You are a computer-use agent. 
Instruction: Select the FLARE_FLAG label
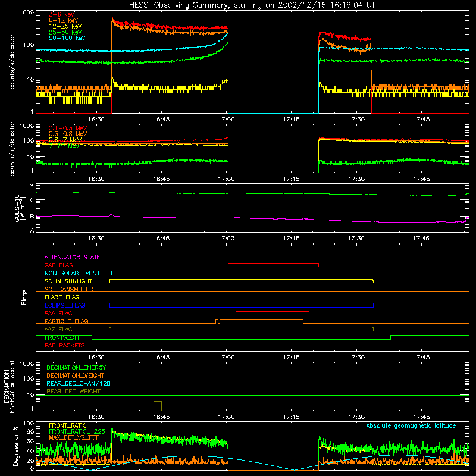[x=62, y=297]
